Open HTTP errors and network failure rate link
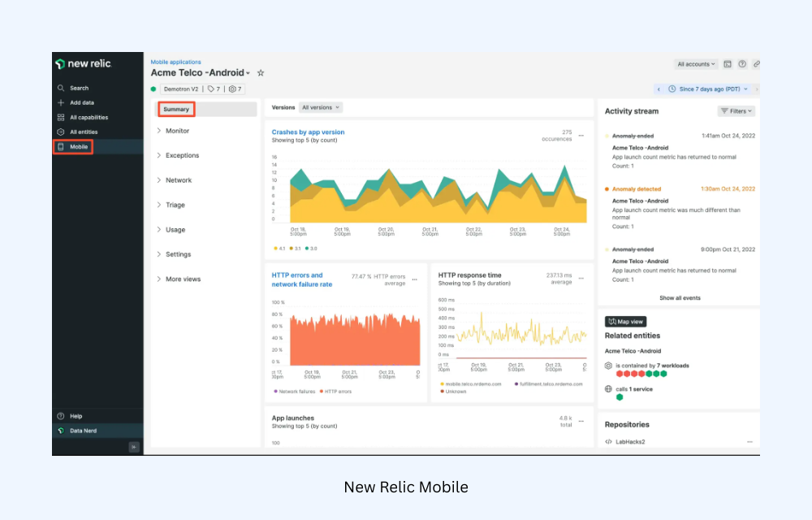The height and width of the screenshot is (520, 812). pos(302,279)
